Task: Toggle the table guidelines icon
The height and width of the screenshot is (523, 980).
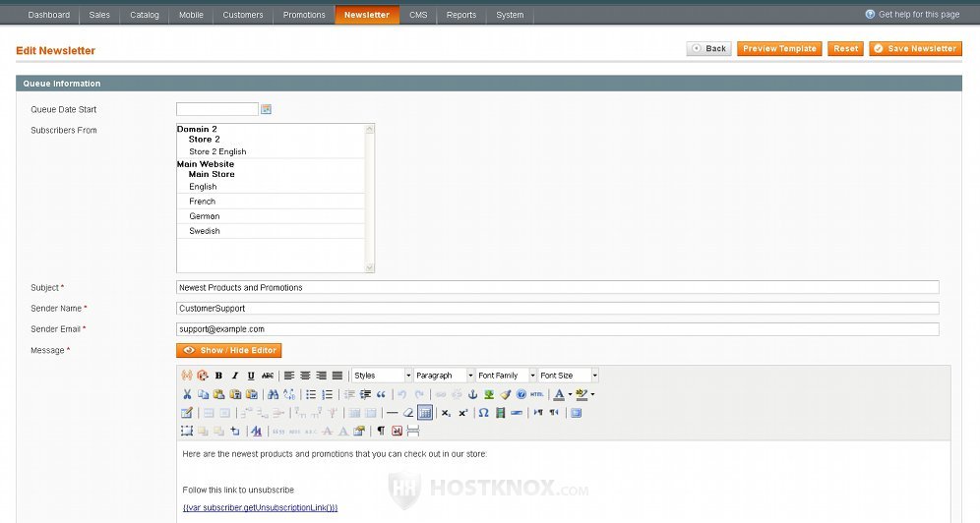Action: (x=424, y=413)
